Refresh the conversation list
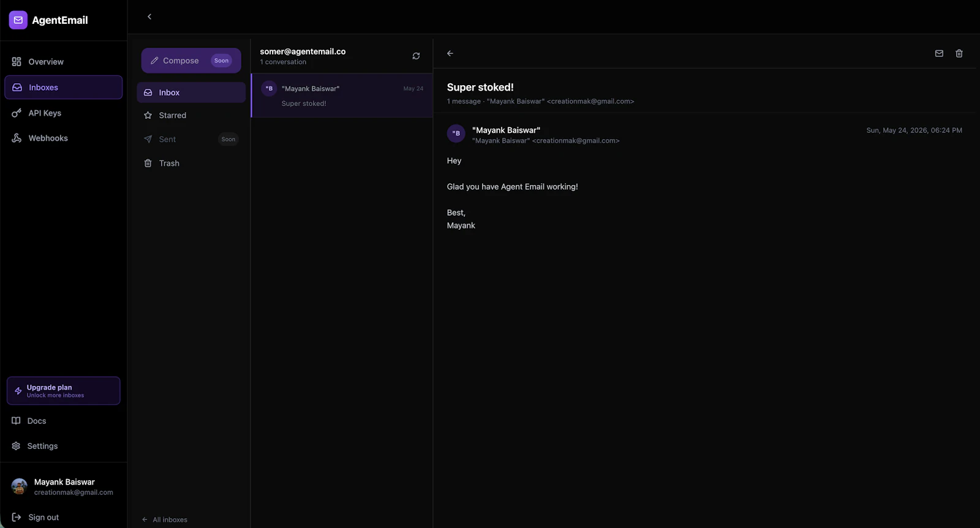Image resolution: width=980 pixels, height=528 pixels. pos(416,56)
